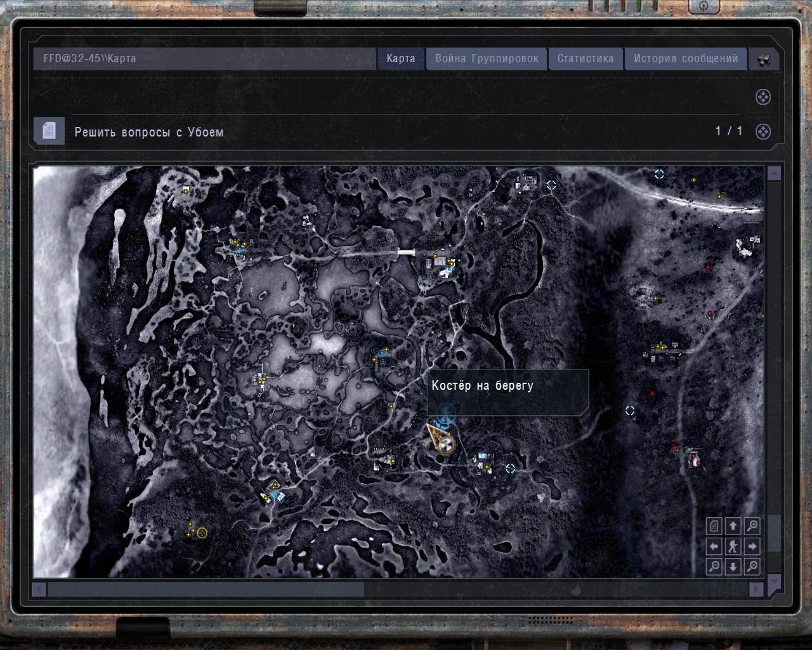Open the Карта tab
This screenshot has width=812, height=650.
(x=401, y=59)
